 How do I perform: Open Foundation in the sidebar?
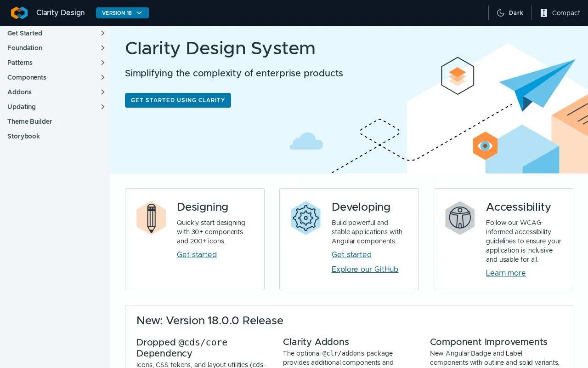25,48
